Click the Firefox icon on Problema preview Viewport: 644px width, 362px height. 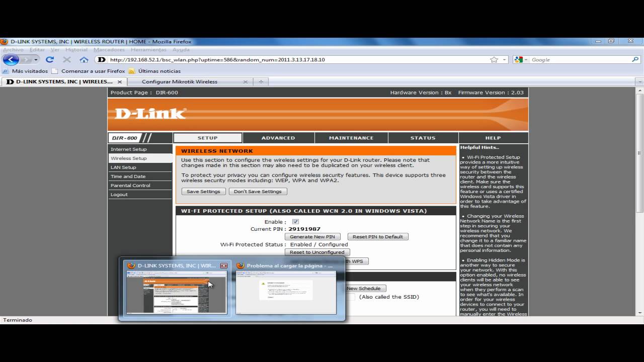coord(240,265)
